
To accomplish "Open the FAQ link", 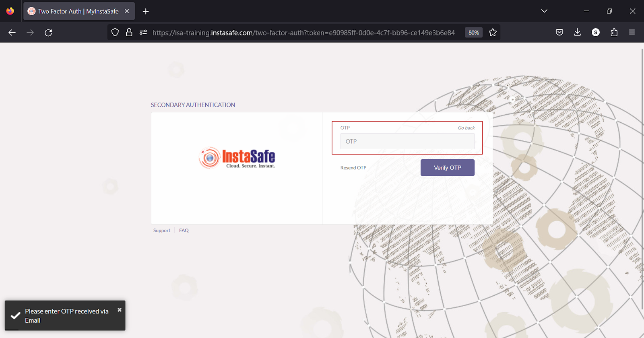I will 184,231.
